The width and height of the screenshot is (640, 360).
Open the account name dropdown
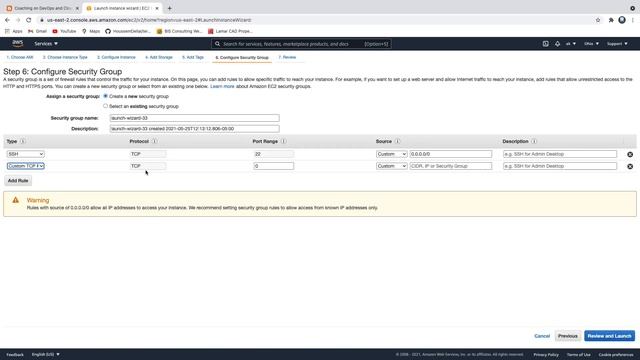pyautogui.click(x=571, y=44)
